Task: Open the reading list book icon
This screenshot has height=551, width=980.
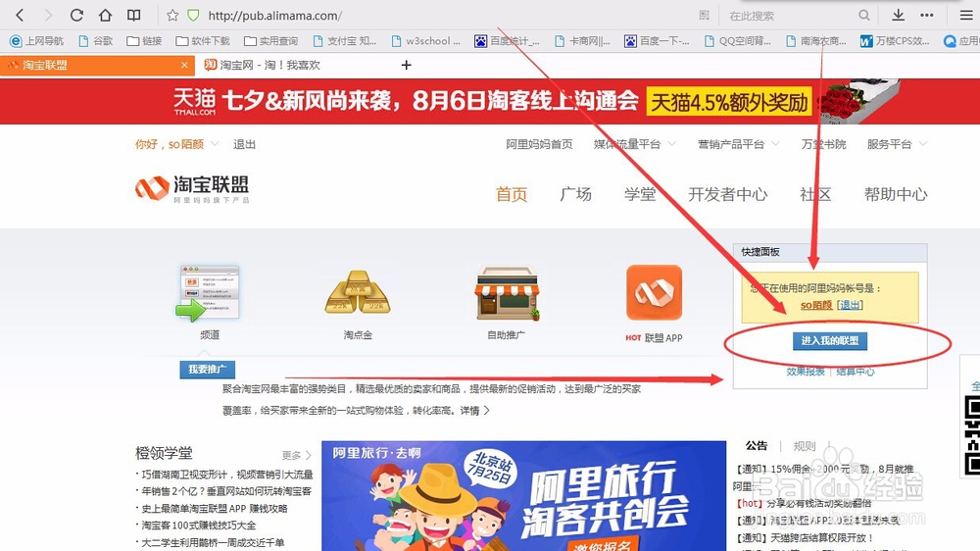Action: (133, 15)
